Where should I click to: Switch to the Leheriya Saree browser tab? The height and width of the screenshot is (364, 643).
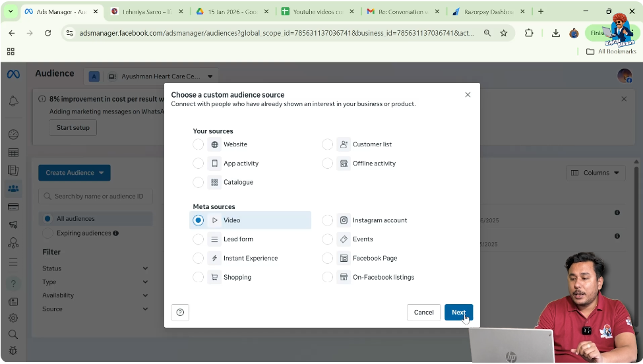147,12
